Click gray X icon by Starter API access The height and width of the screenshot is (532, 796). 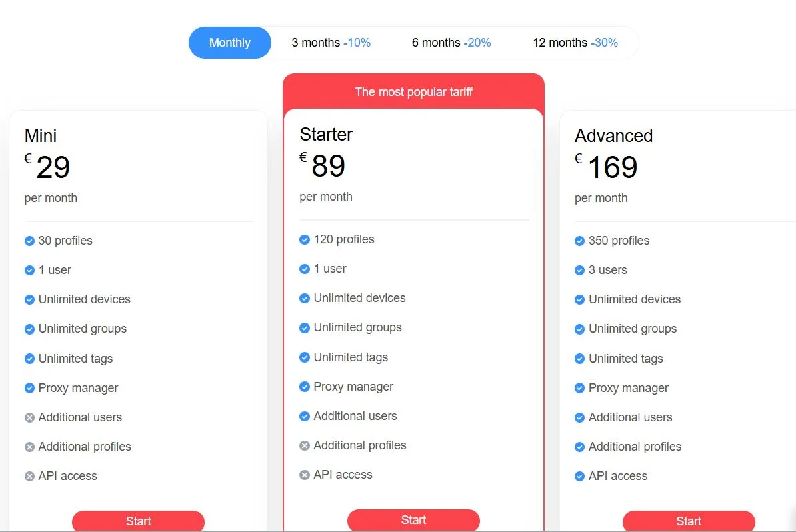point(305,475)
